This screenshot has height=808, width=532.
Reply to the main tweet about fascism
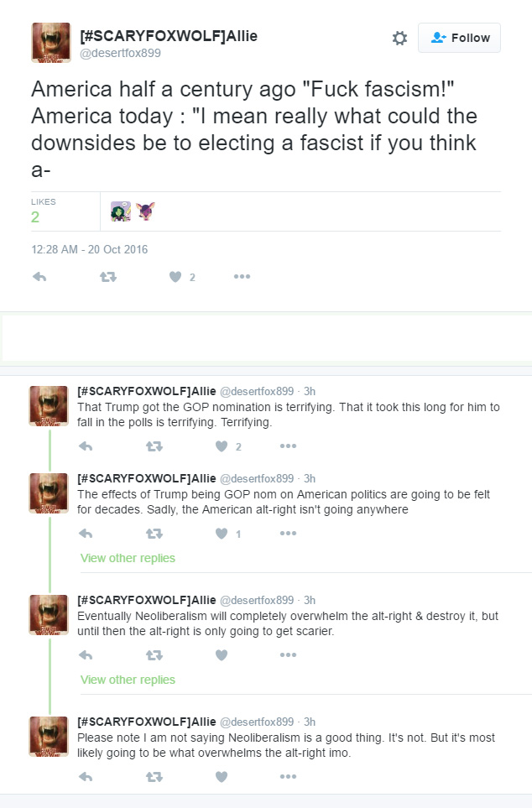click(39, 277)
